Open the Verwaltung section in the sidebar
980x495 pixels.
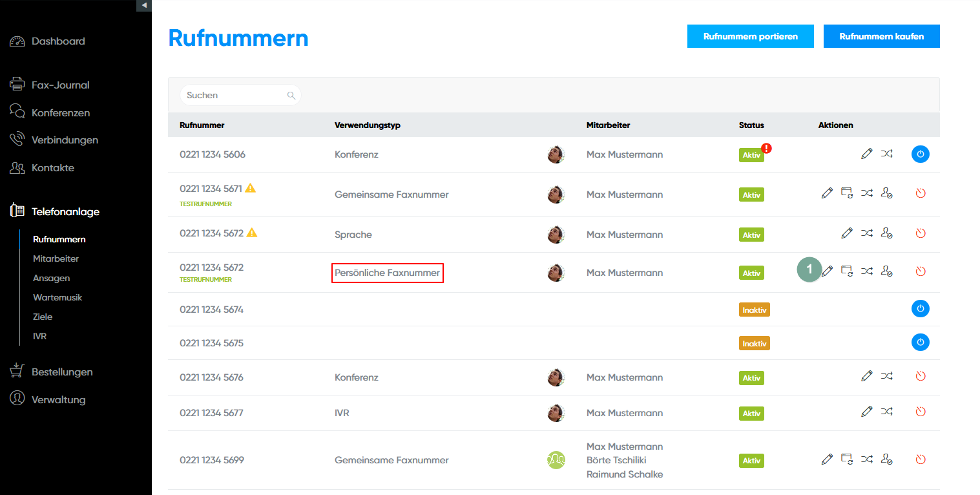(58, 399)
